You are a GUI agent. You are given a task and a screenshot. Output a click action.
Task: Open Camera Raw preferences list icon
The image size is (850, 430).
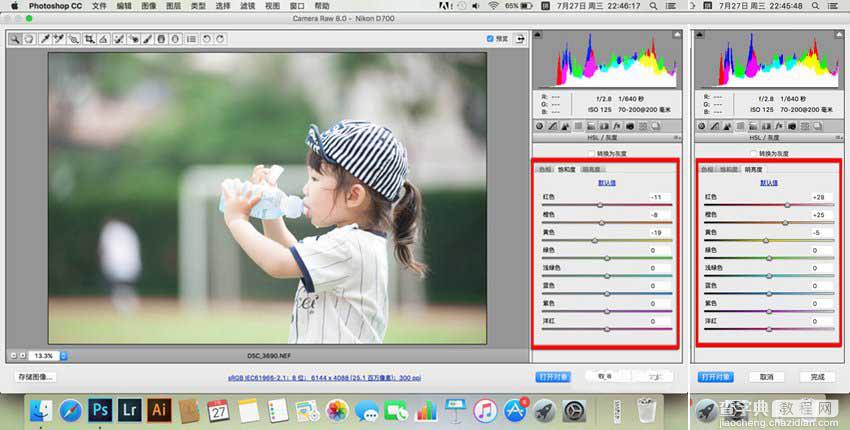click(x=191, y=39)
